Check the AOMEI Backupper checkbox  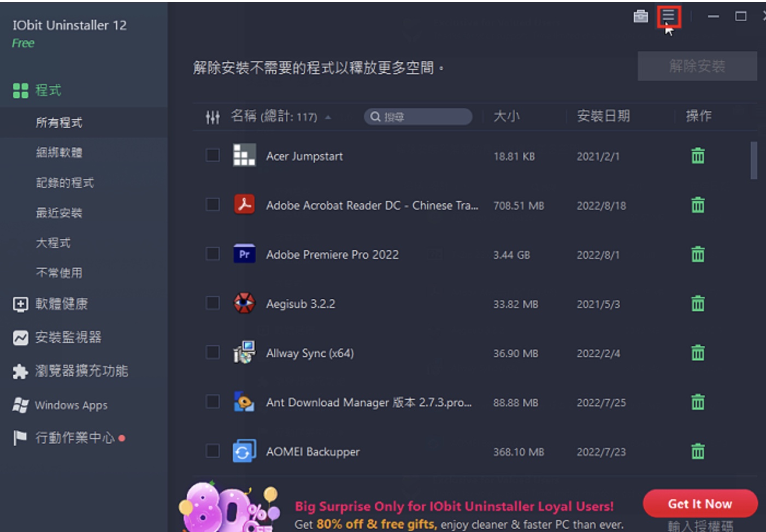pyautogui.click(x=213, y=451)
